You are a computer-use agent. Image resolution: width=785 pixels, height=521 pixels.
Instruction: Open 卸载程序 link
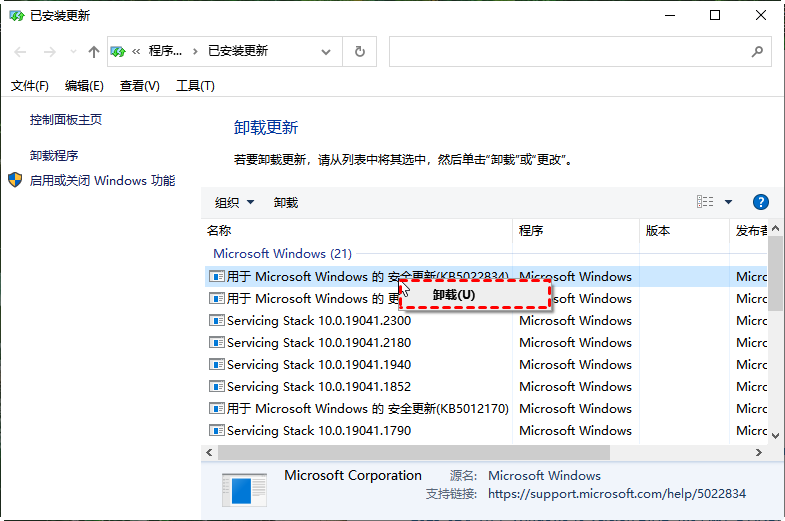pyautogui.click(x=54, y=156)
